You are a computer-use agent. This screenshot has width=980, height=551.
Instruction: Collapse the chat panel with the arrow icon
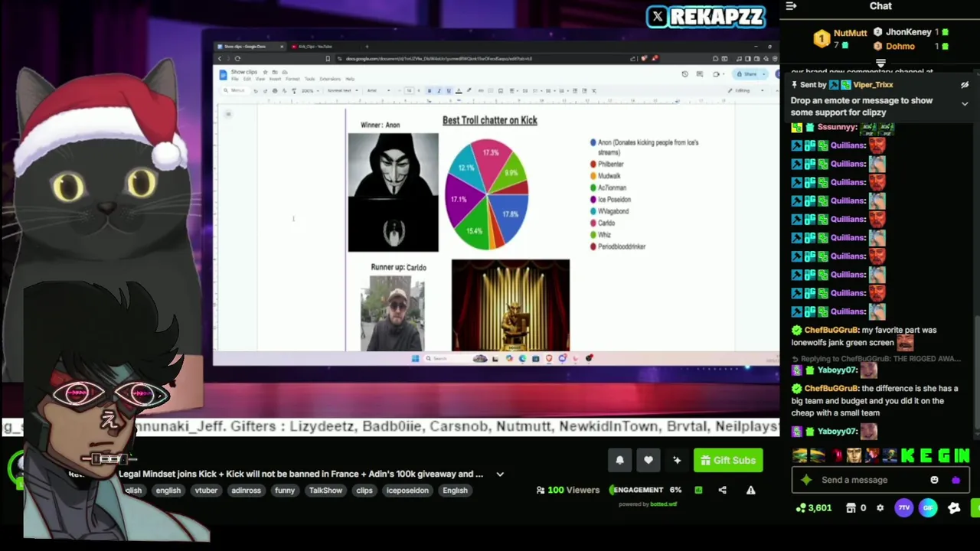click(791, 6)
